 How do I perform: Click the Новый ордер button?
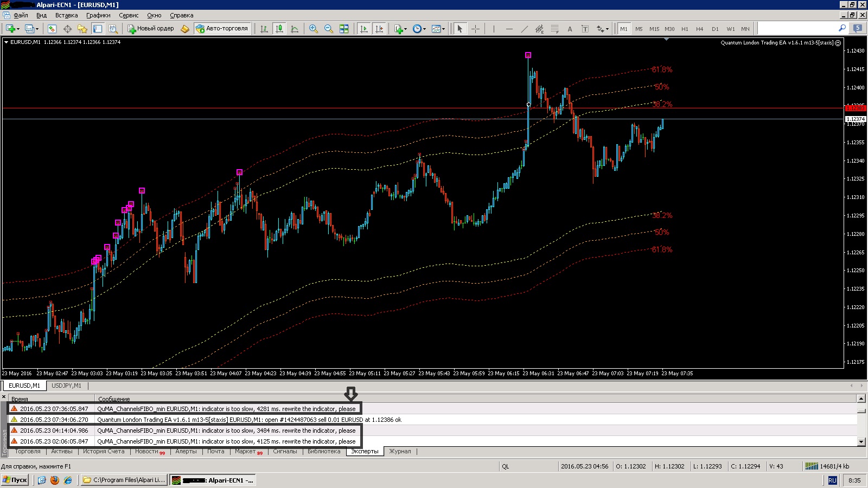click(151, 29)
